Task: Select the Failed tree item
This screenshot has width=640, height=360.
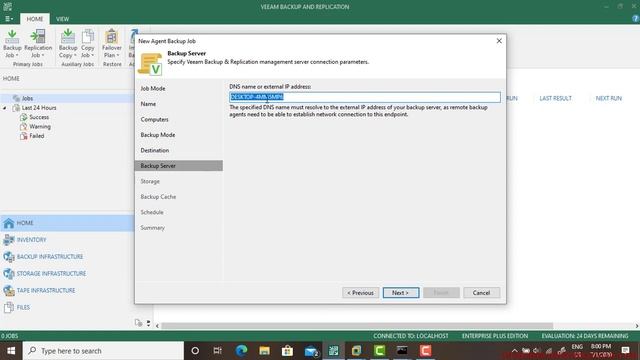Action: pyautogui.click(x=36, y=136)
